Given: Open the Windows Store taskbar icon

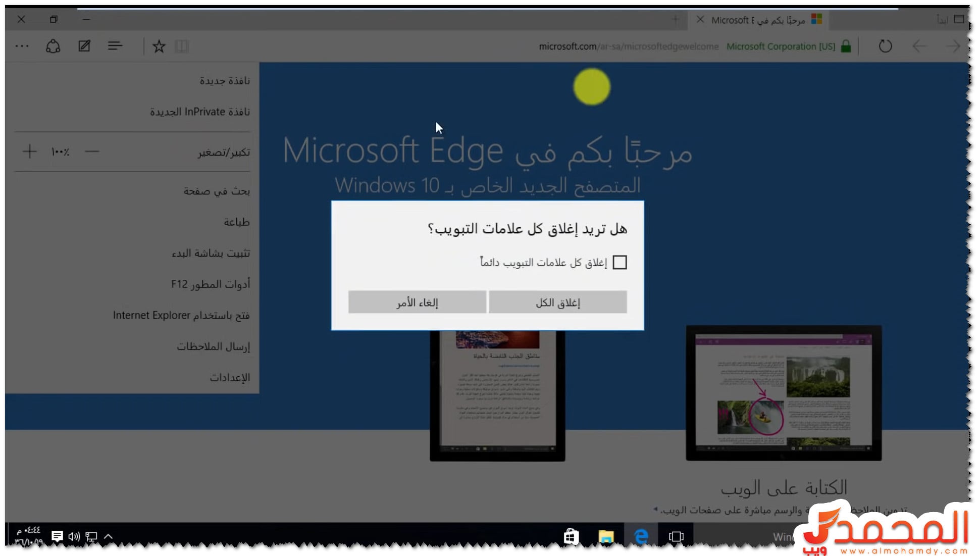Looking at the screenshot, I should [x=571, y=536].
